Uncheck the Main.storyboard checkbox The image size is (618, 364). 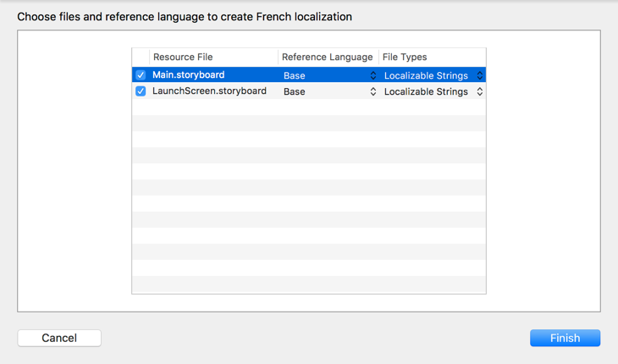point(141,75)
